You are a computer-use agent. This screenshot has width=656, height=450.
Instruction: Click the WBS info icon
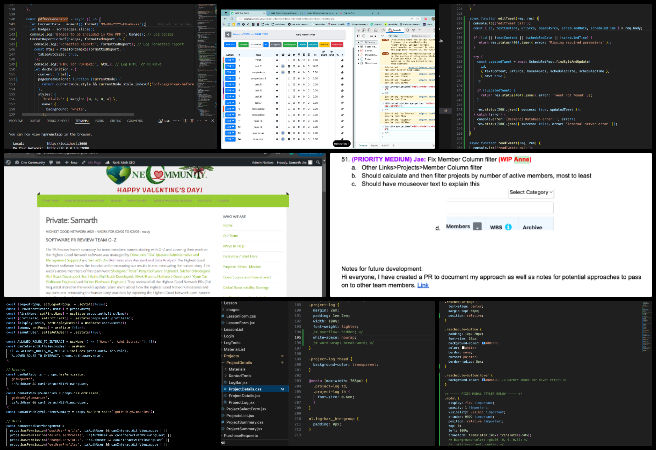[x=508, y=227]
